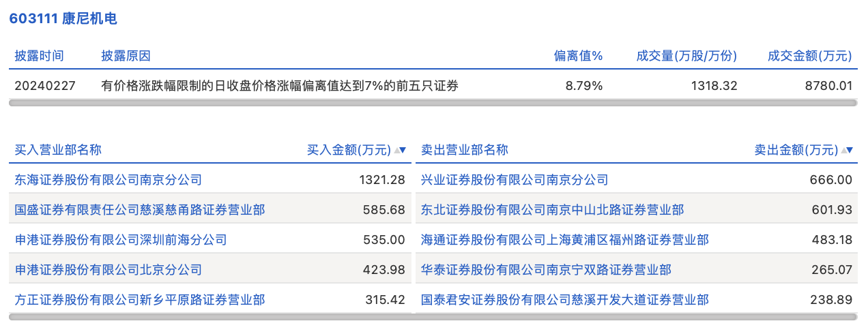Click the disclosure table horizontal scrollbar
868x334 pixels.
coord(433,103)
